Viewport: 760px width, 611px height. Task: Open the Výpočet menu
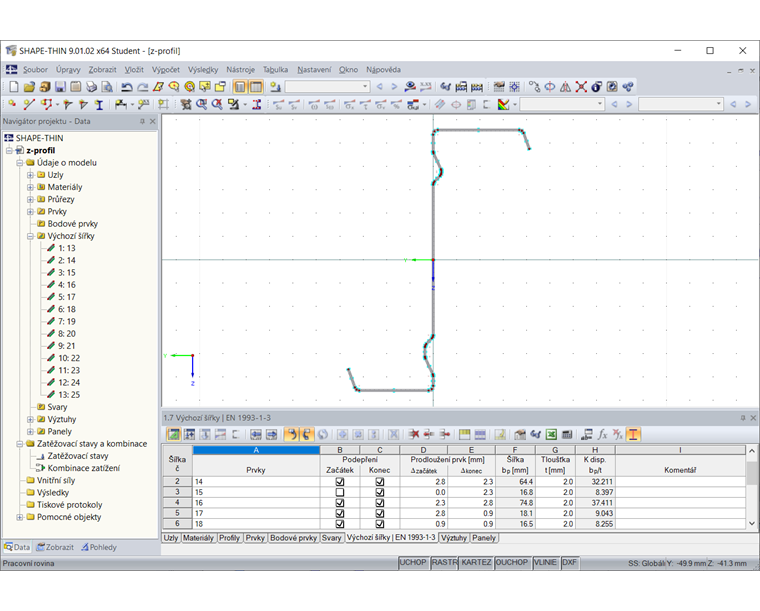tap(166, 70)
